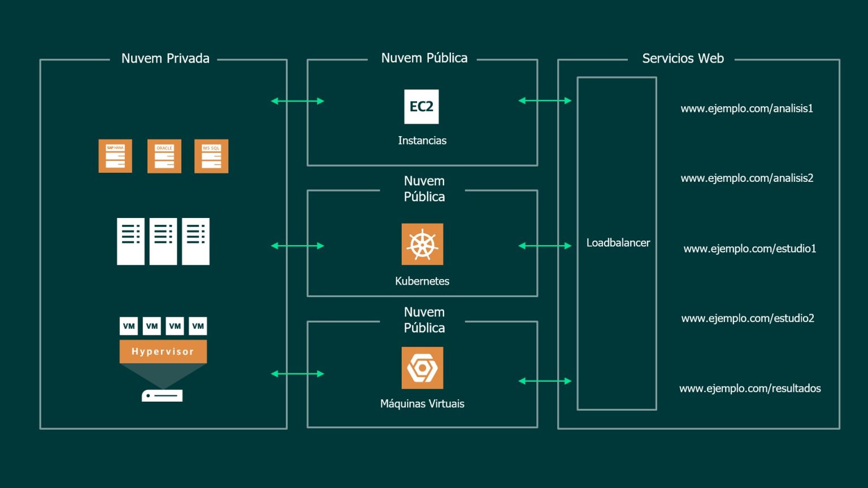Image resolution: width=868 pixels, height=488 pixels.
Task: Click the Kubernetes text label
Action: pos(422,281)
